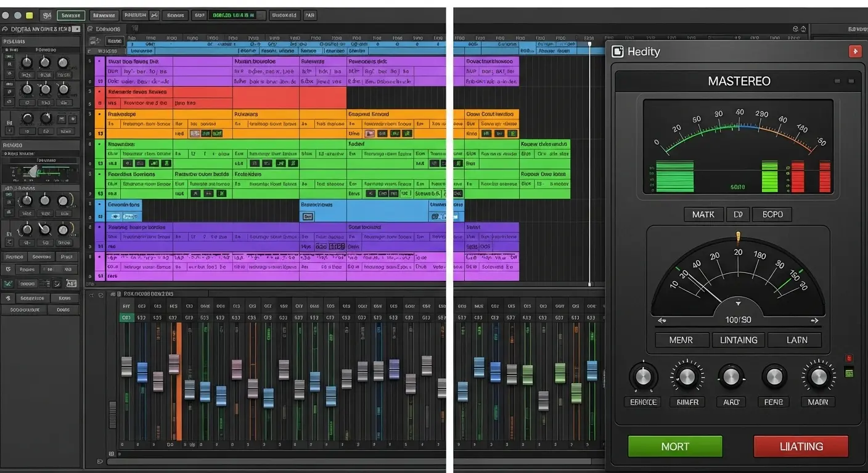Select the D0 button between MATK and BCPO

point(737,214)
